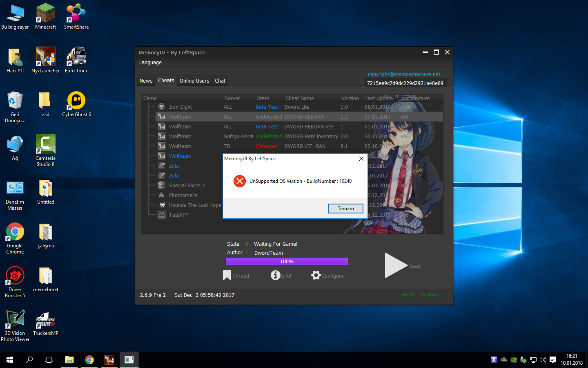The image size is (588, 368).
Task: Open the Language menu
Action: click(150, 63)
